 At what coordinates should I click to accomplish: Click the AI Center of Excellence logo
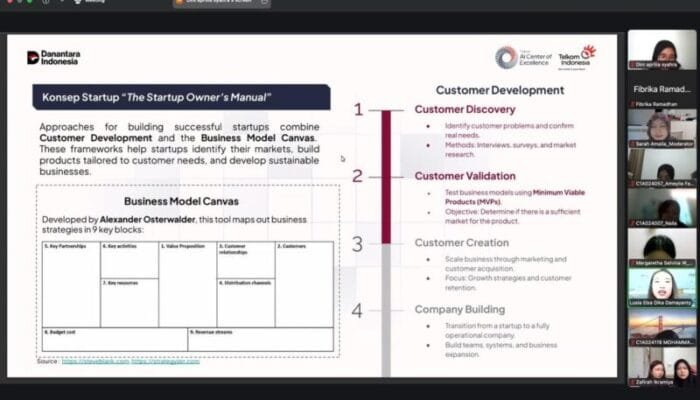tap(519, 57)
